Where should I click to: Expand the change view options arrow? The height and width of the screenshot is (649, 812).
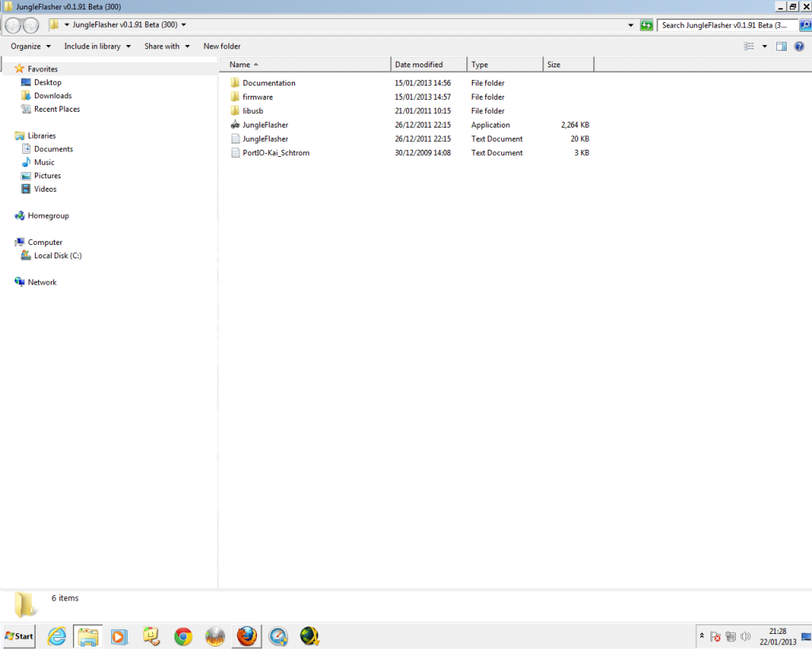click(x=764, y=47)
